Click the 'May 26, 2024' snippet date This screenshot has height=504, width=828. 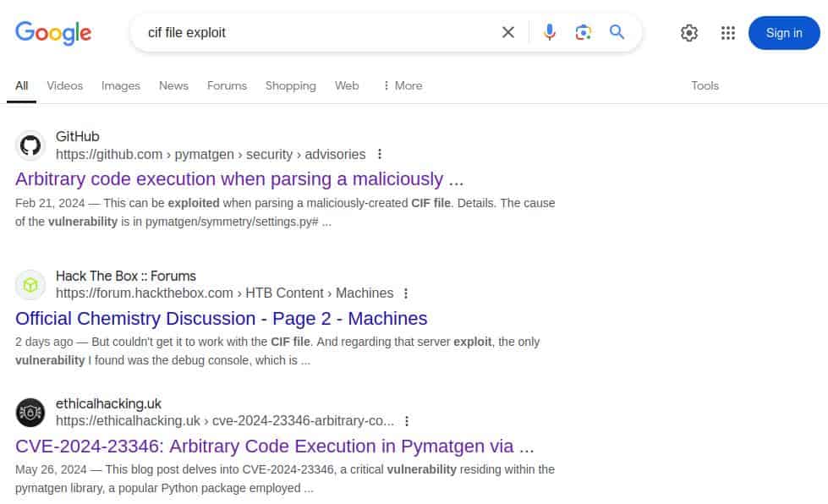point(51,469)
